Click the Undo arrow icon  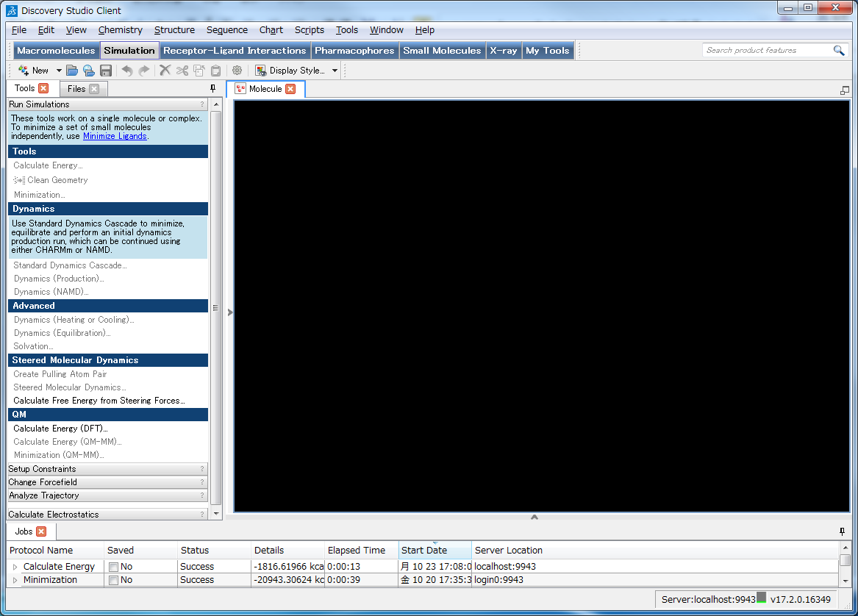(127, 71)
